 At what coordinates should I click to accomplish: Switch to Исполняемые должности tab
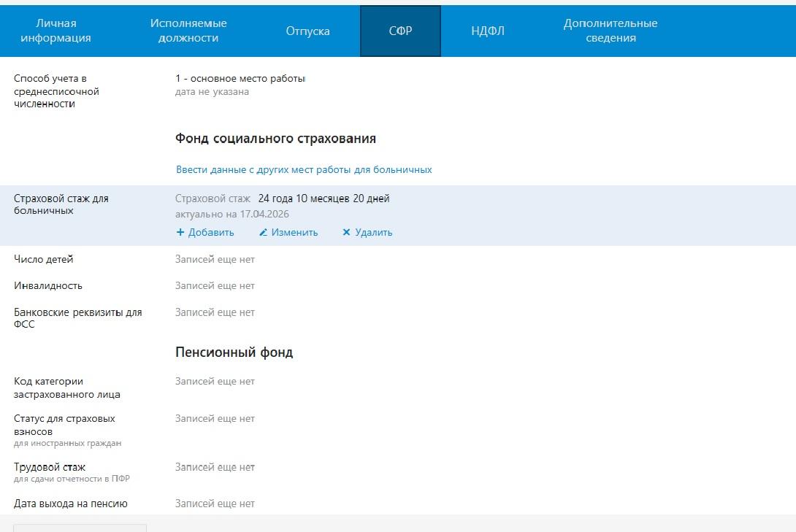pos(188,31)
